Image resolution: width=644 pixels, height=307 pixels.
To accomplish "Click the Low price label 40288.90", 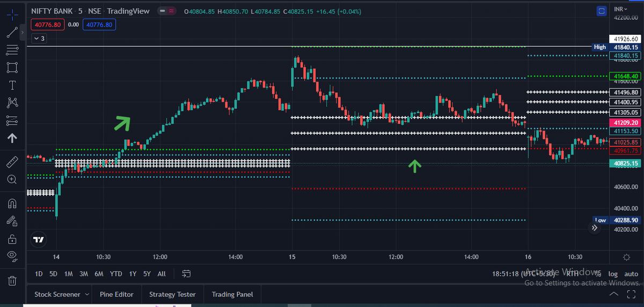I will 616,220.
